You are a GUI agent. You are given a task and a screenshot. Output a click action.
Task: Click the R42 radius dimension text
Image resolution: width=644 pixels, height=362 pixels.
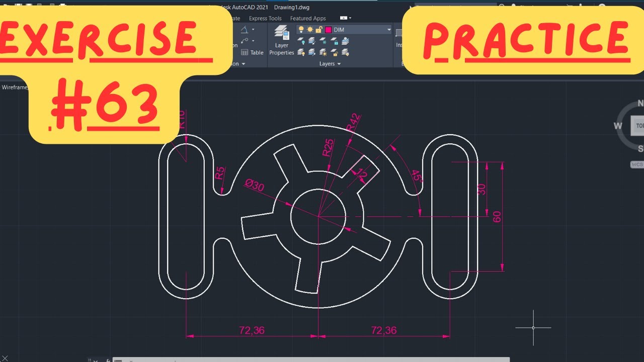click(353, 123)
